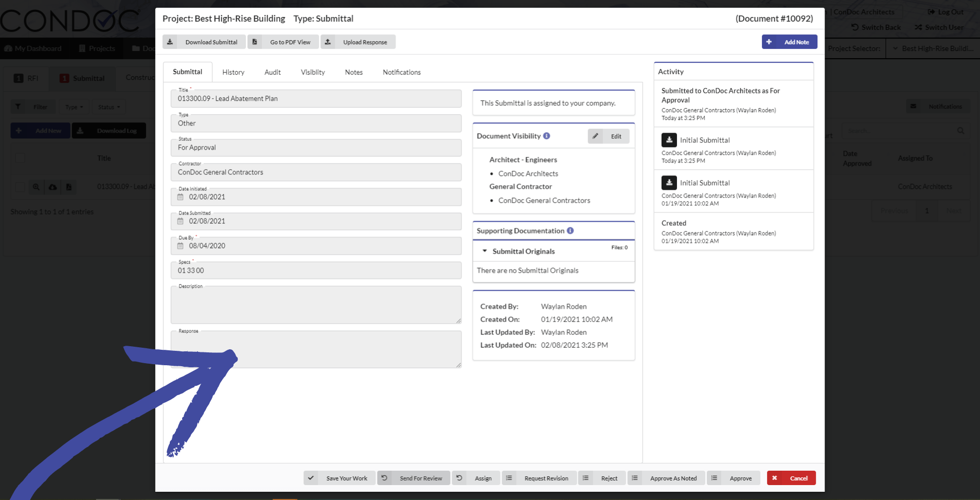Image resolution: width=980 pixels, height=500 pixels.
Task: Click cloud download icon in table row
Action: click(52, 187)
